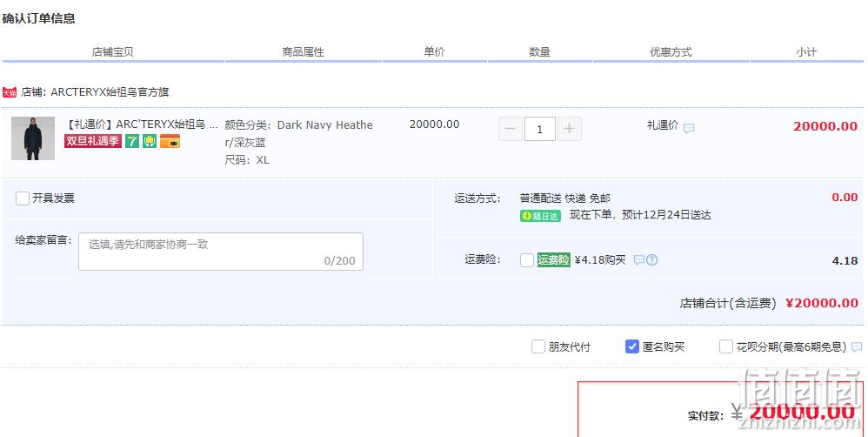Viewport: 868px width, 437px height.
Task: Click the 双旦礼遇季 promotion tag
Action: coord(93,141)
